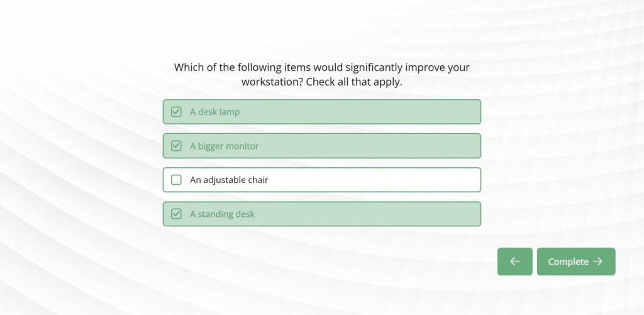
Task: Deselect the desk lamp option row
Action: point(321,112)
